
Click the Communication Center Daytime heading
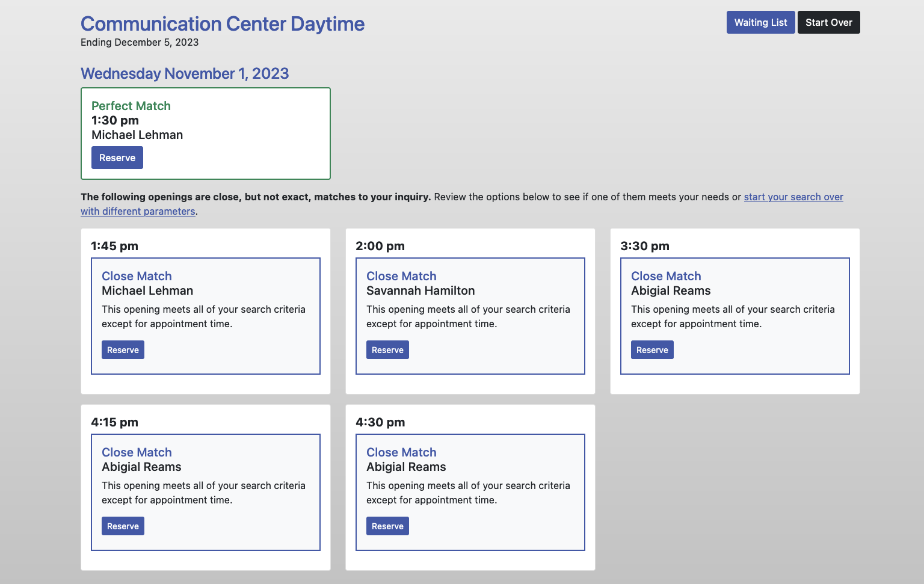222,23
